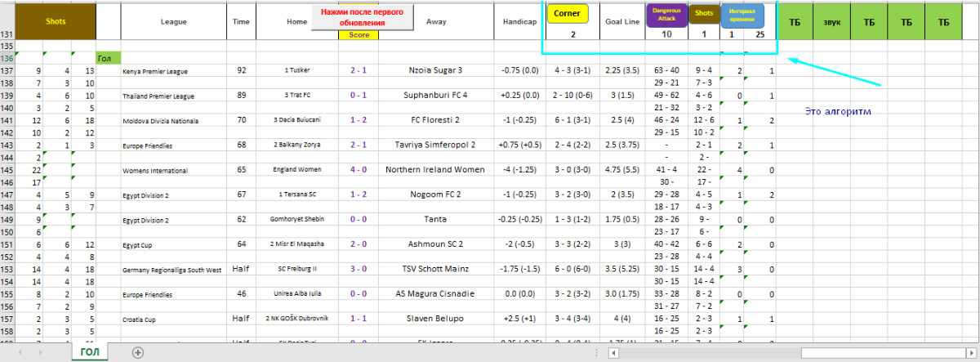Select the purple Dangerous Attack header

[x=666, y=14]
